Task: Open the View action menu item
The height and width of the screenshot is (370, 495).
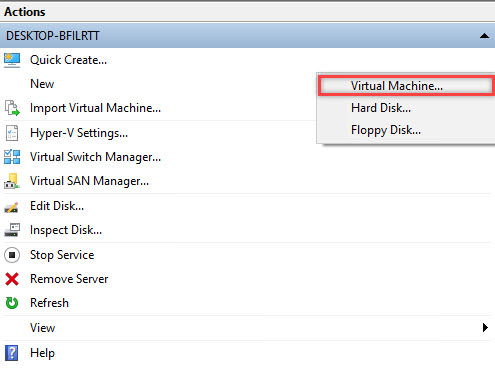Action: click(x=42, y=328)
